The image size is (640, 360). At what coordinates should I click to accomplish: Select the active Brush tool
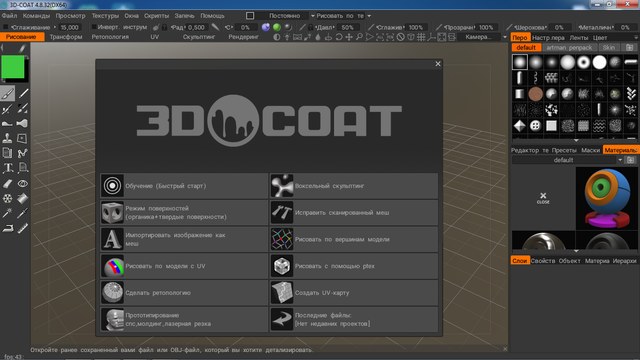tap(7, 94)
